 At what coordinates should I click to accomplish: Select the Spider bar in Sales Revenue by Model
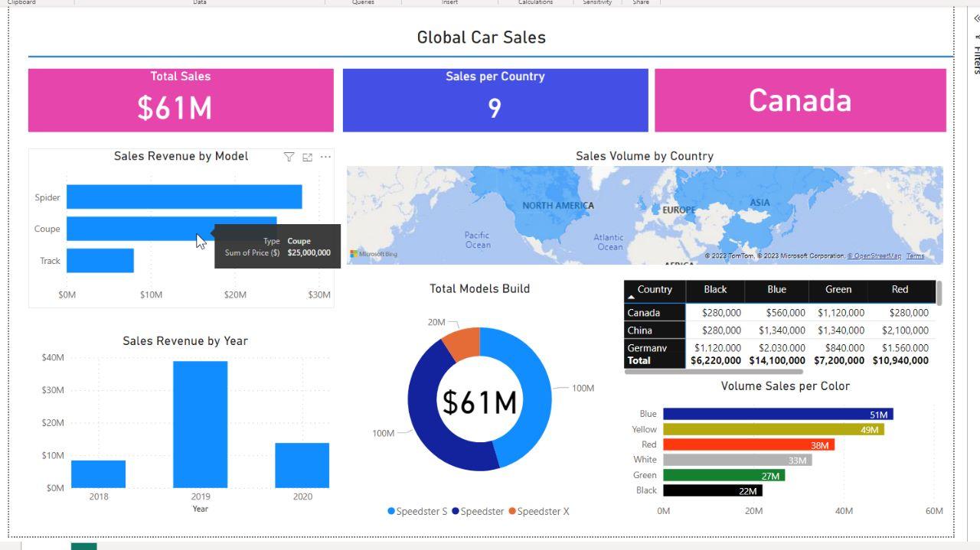point(184,197)
